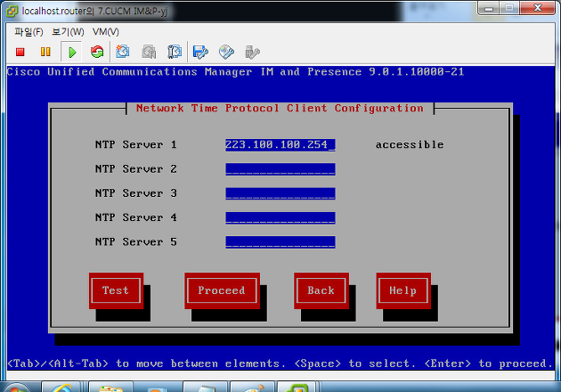Open Internet Explorer from the taskbar
This screenshot has width=561, height=392.
62,388
